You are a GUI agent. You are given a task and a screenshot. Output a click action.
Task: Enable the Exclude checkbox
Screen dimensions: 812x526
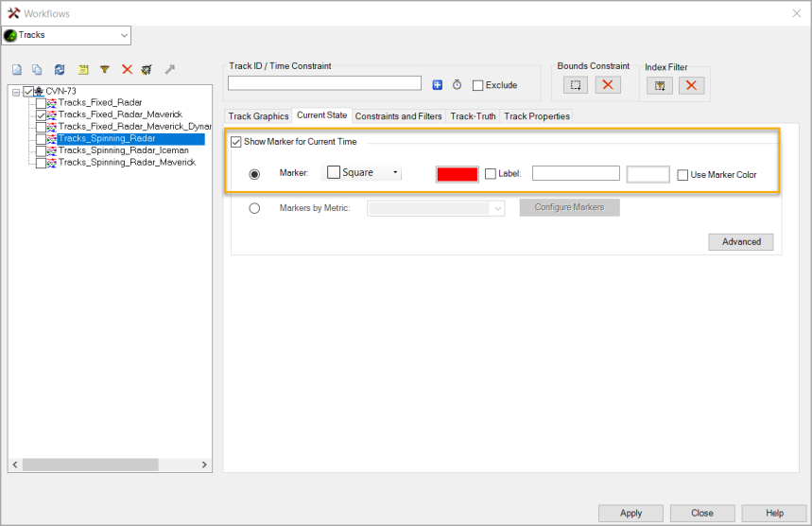478,85
